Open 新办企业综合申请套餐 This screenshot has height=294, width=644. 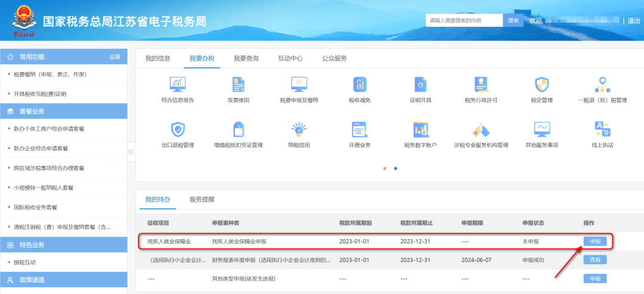pos(41,148)
